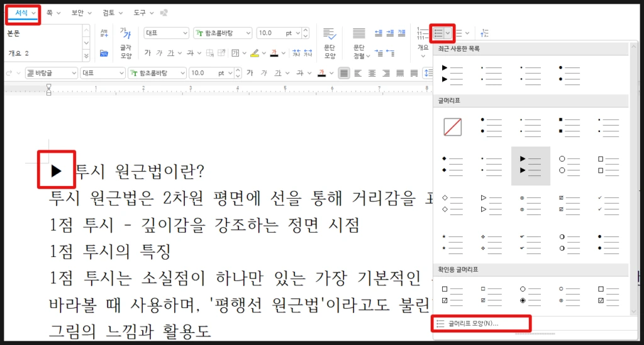
Task: Expand the style gallery list arrow
Action: [x=86, y=56]
